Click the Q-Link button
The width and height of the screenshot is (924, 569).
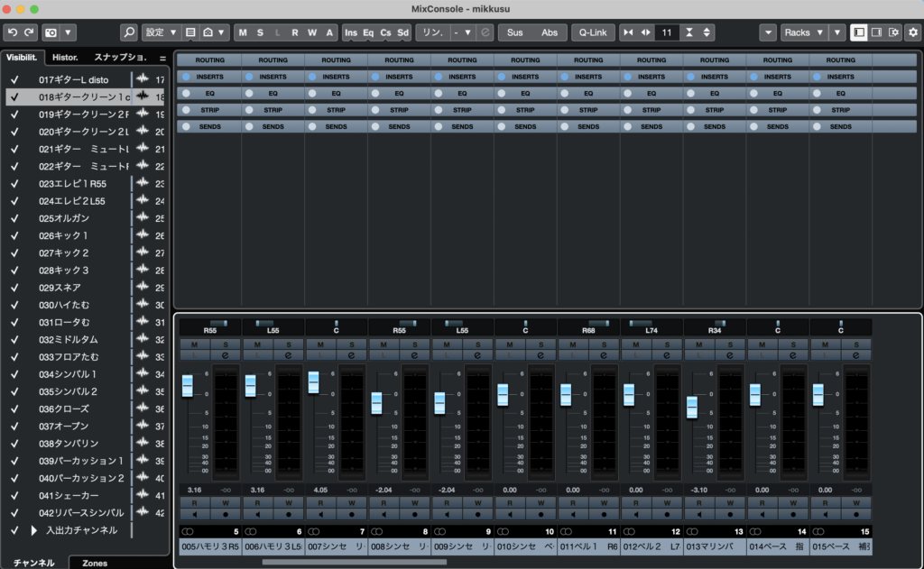(x=593, y=32)
